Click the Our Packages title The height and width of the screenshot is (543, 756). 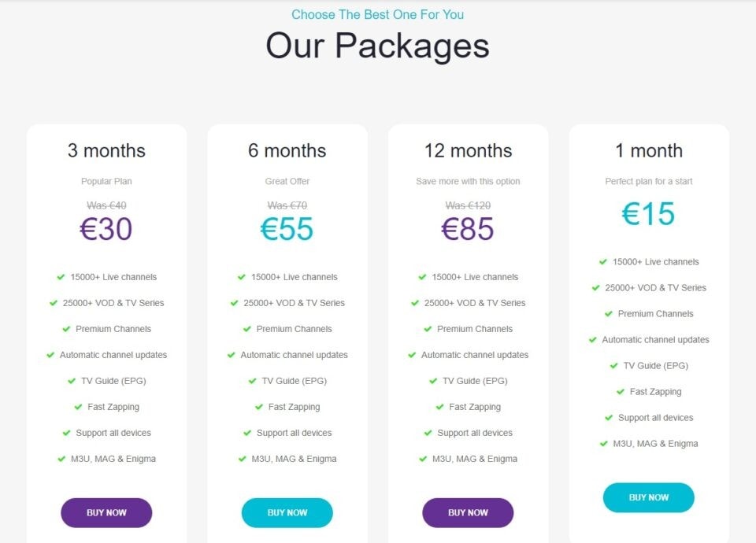click(x=377, y=46)
